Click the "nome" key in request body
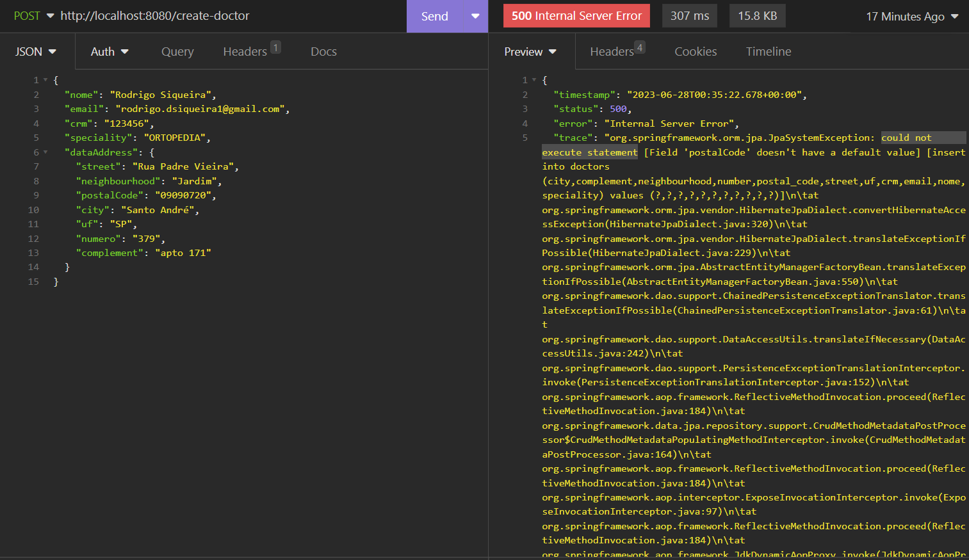The height and width of the screenshot is (560, 969). tap(81, 95)
